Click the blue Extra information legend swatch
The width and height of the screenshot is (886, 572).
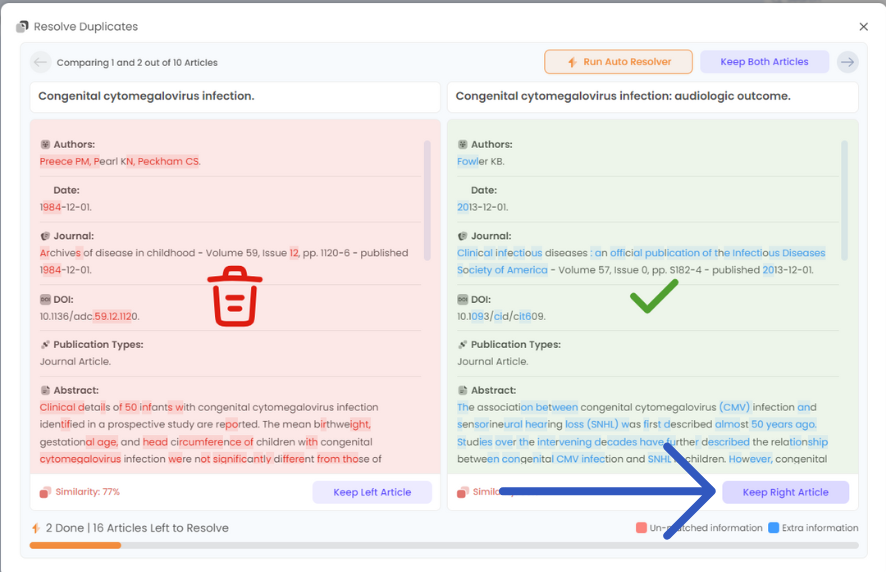(774, 528)
